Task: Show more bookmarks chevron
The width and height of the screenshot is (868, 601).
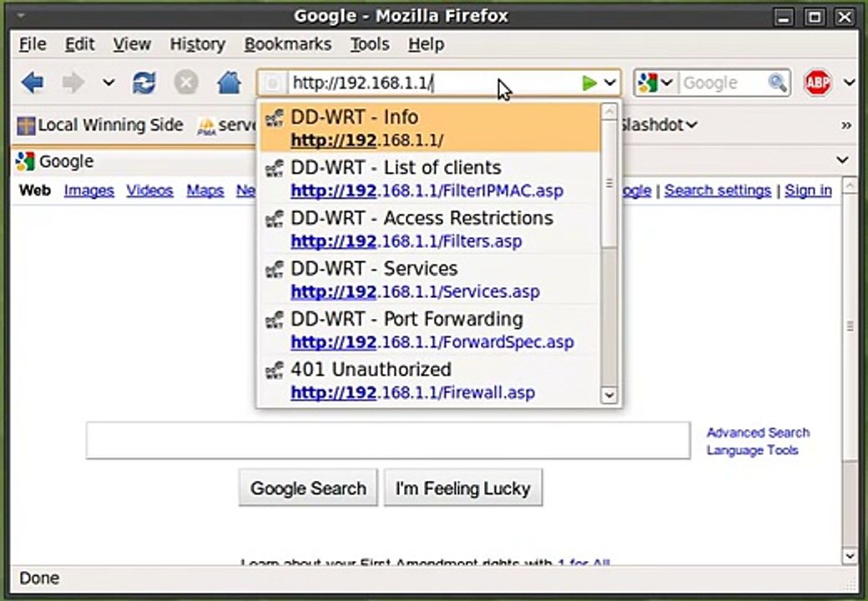Action: [846, 125]
